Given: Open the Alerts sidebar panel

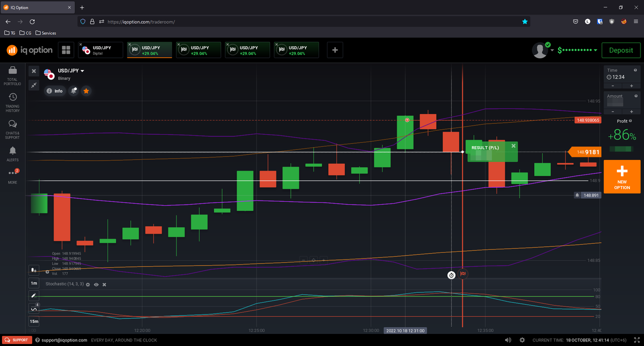Looking at the screenshot, I should tap(13, 154).
